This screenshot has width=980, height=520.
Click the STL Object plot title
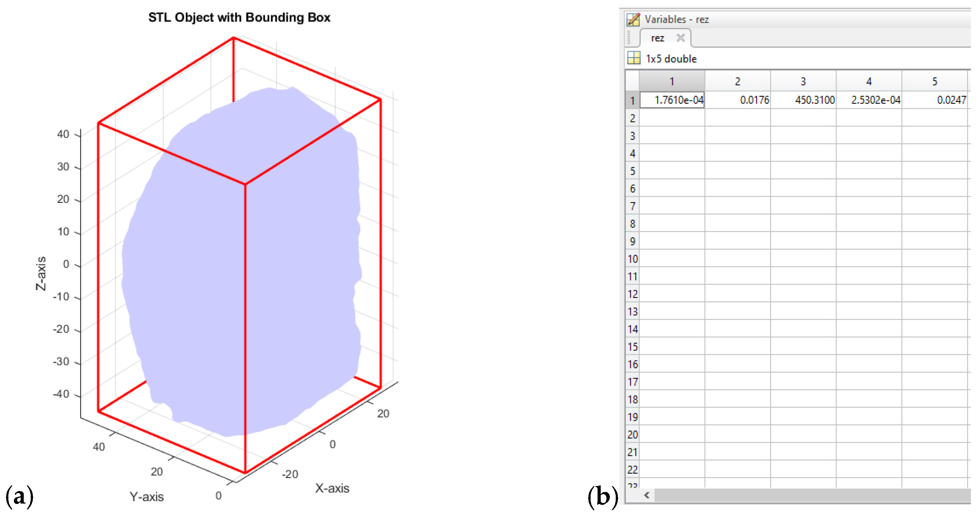tap(239, 17)
